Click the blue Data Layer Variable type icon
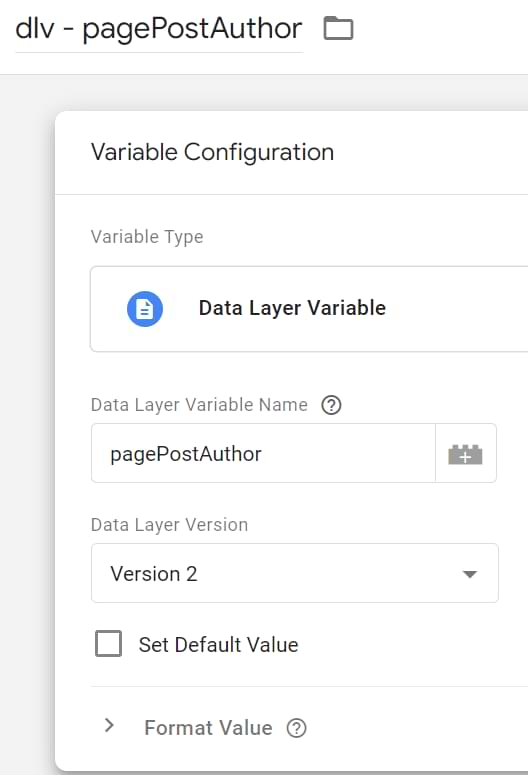Screen dimensions: 528x775 (145, 308)
